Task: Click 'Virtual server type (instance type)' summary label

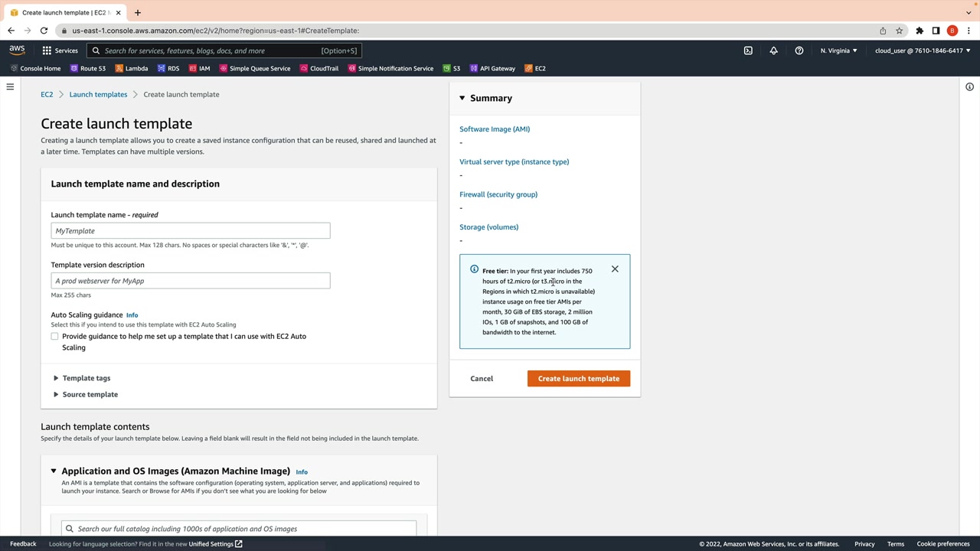Action: (x=514, y=162)
